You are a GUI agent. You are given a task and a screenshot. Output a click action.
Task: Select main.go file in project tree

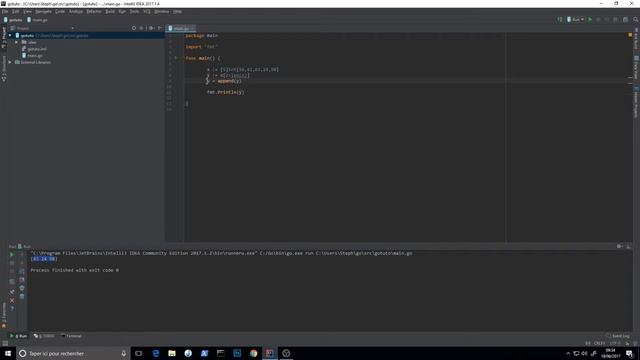point(32,56)
